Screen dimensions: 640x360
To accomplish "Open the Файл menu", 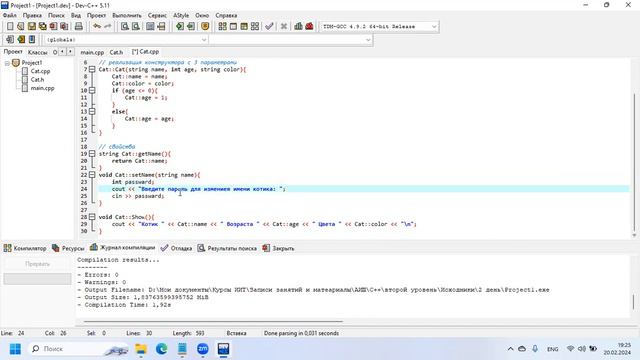I will (x=10, y=16).
